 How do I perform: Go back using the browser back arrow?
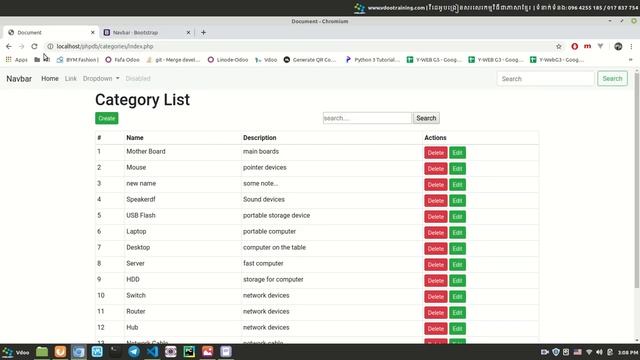9,47
